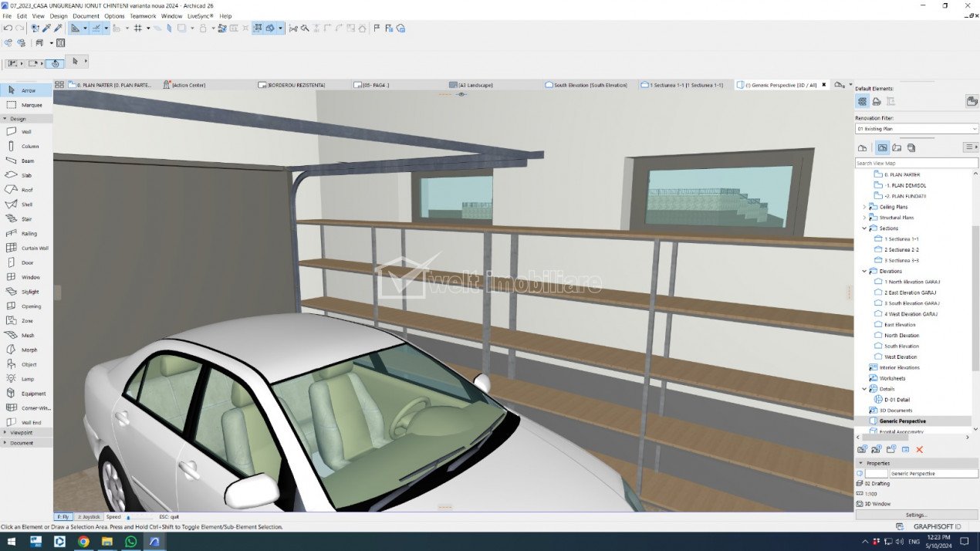Adjust the fly Speed slider
Image resolution: width=980 pixels, height=551 pixels.
(139, 517)
